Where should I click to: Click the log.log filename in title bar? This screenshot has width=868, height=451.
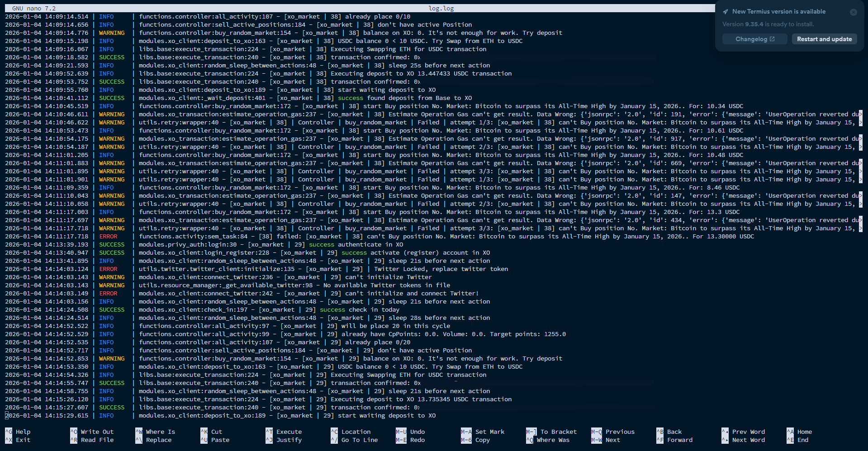[x=441, y=8]
